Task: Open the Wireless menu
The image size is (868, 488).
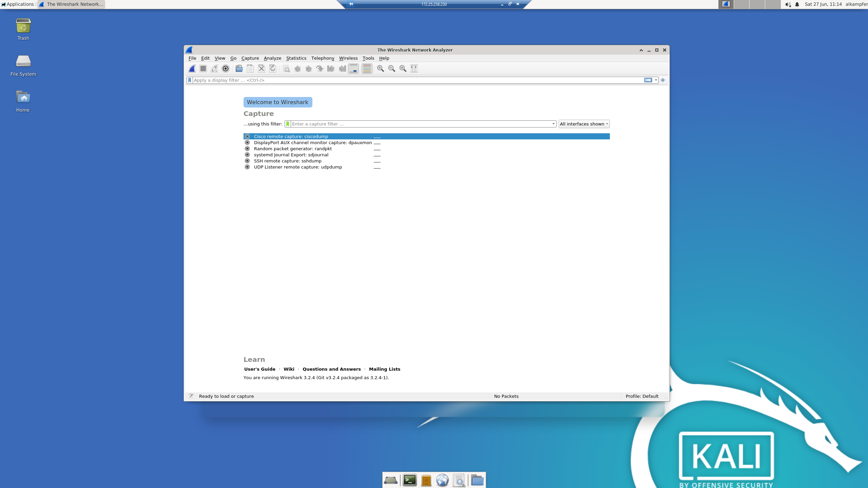Action: [x=348, y=58]
